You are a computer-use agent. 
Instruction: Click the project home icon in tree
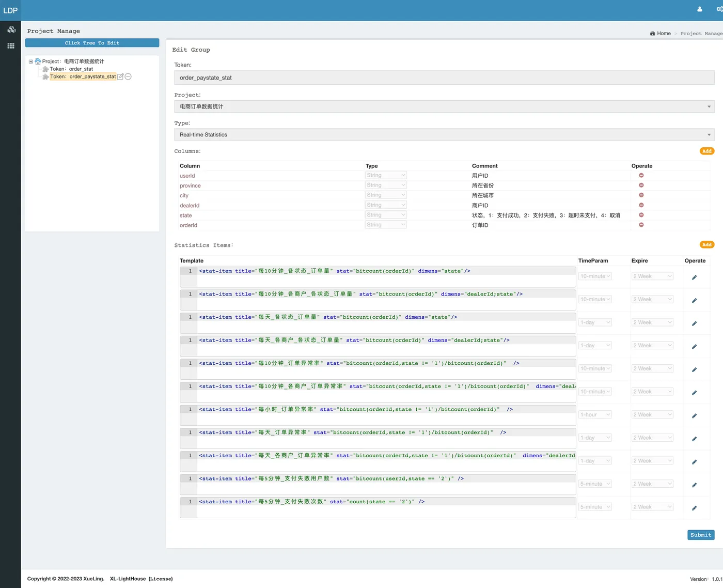tap(38, 61)
